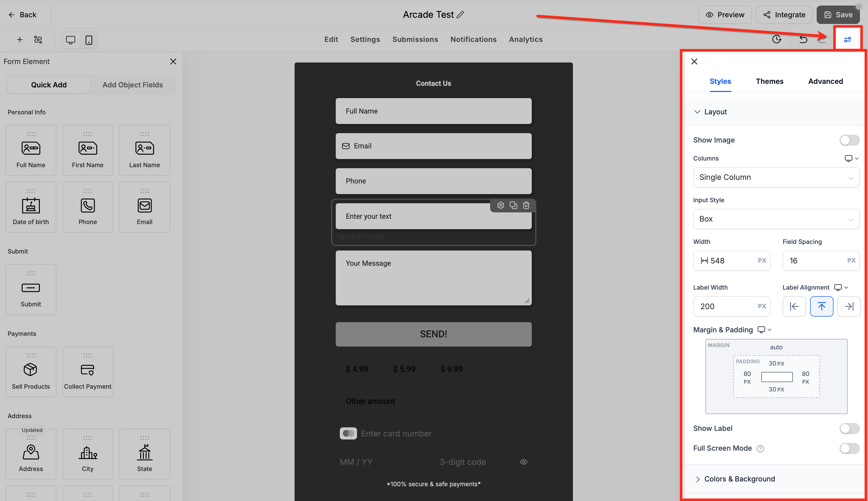Screen dimensions: 868x501
Task: Open device selector next to Columns
Action: click(851, 158)
